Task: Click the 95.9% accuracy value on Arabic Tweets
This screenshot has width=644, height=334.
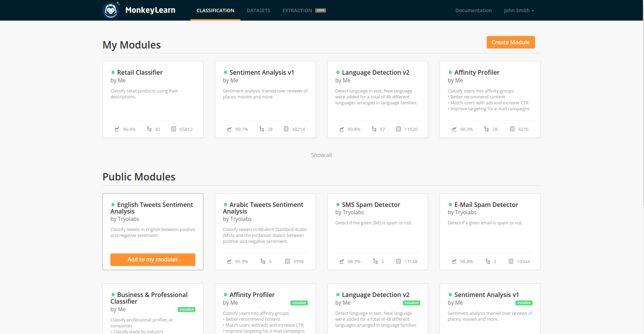Action: tap(241, 261)
